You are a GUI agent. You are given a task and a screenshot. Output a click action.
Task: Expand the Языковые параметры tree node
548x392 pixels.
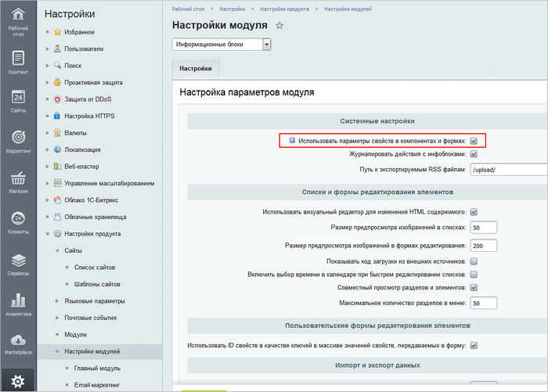pos(57,300)
